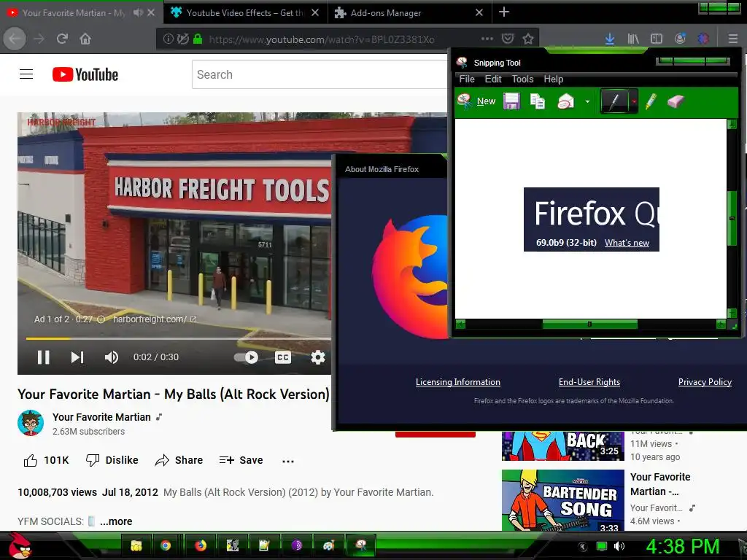Click the video progress bar
The height and width of the screenshot is (560, 747).
178,338
